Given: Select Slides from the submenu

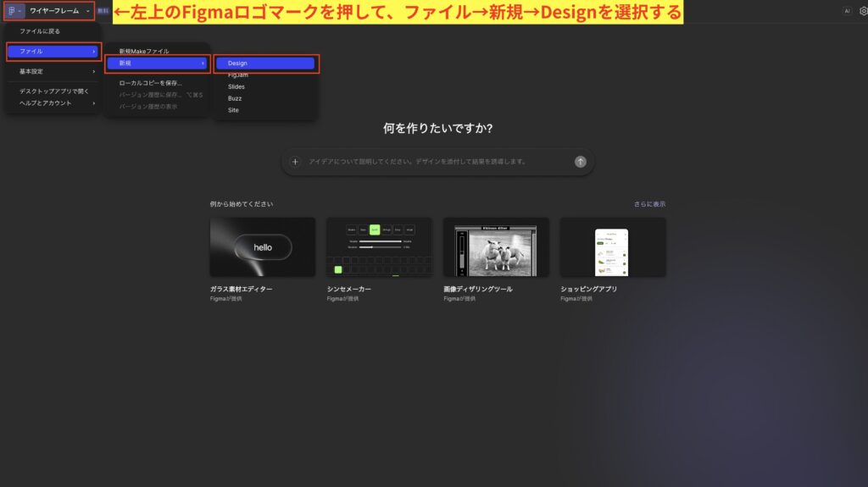Looking at the screenshot, I should 236,86.
